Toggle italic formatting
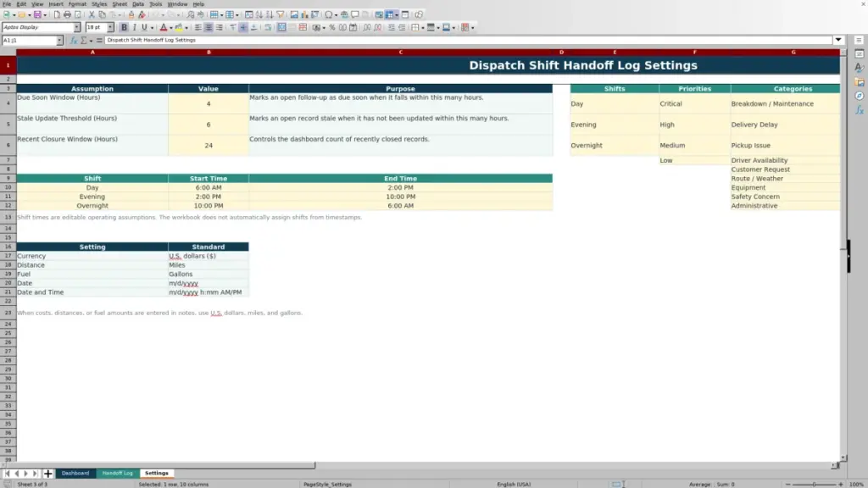 click(x=134, y=28)
